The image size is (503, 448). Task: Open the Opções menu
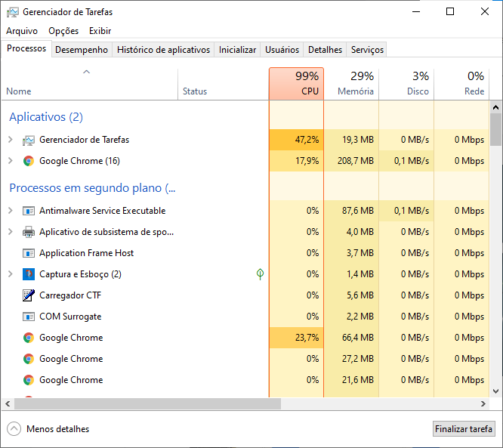63,31
